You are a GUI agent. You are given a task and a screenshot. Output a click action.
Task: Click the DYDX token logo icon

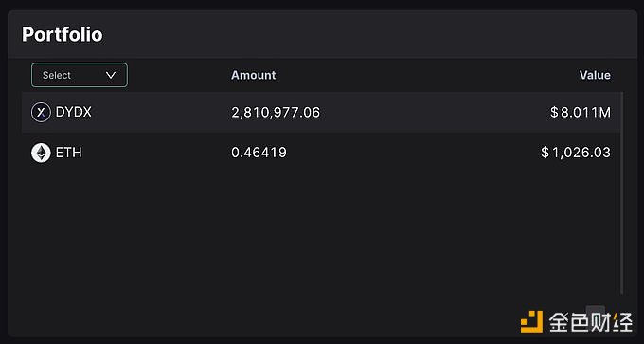pos(41,112)
